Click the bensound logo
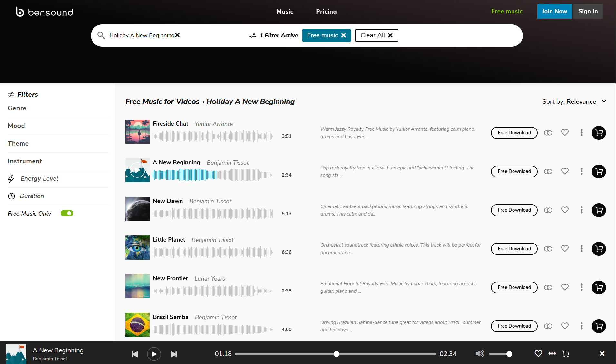The height and width of the screenshot is (364, 616). (44, 12)
